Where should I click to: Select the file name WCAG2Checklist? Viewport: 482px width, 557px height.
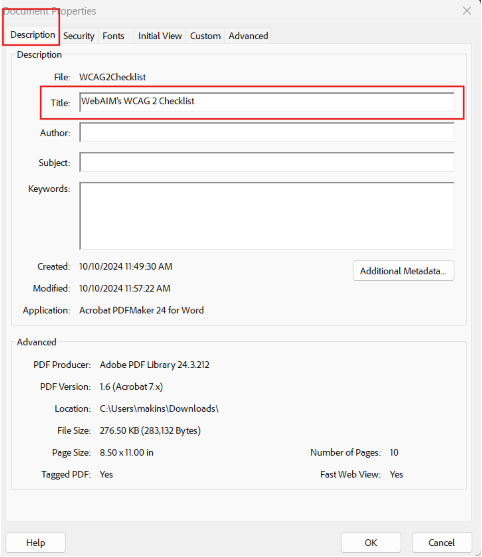coord(112,77)
